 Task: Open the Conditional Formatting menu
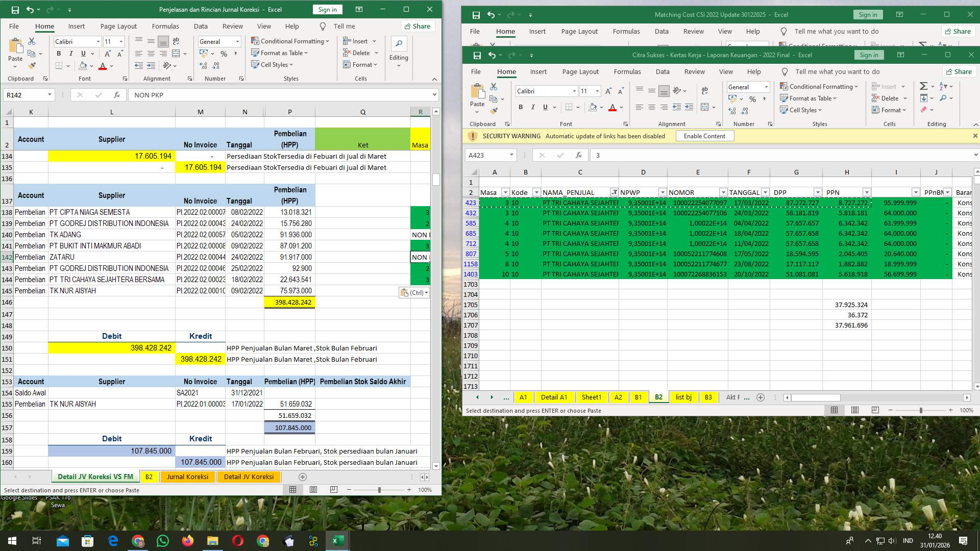click(x=819, y=86)
